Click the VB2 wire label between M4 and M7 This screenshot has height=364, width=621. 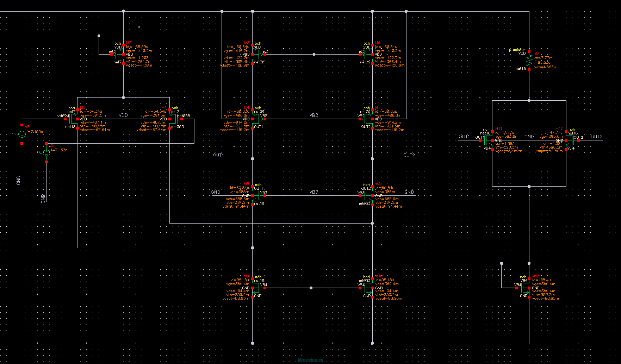click(313, 115)
